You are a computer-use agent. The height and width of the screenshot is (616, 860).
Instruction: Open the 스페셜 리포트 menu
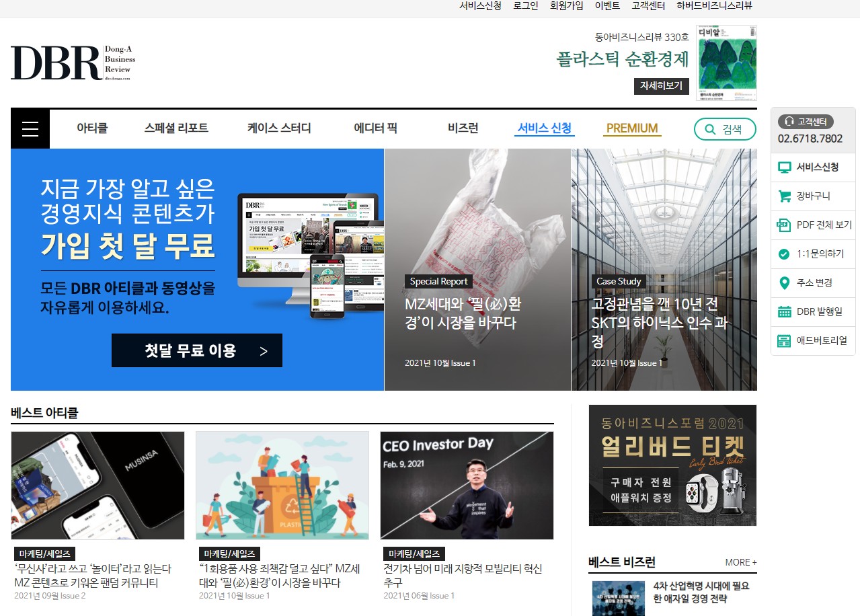tap(176, 128)
